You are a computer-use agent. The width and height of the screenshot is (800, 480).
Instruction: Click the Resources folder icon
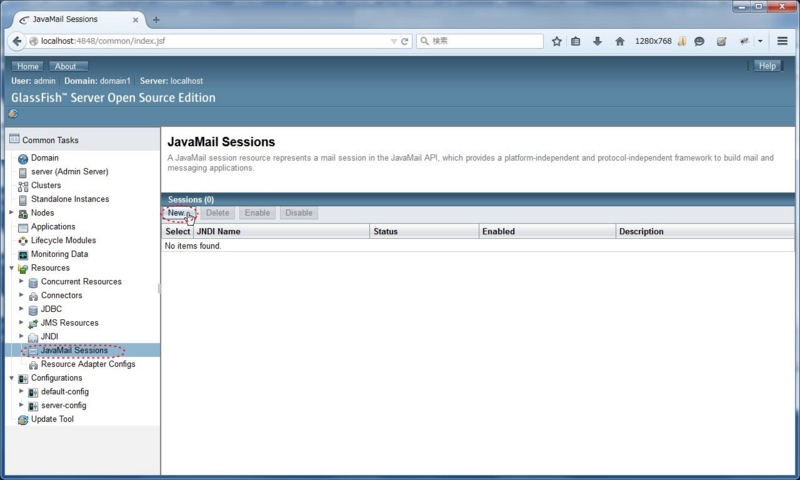[x=22, y=268]
